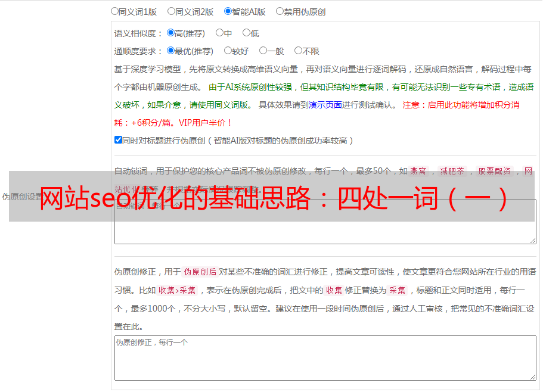The height and width of the screenshot is (392, 543).
Task: Set 通顺度要求 to 不限
Action: tap(298, 51)
